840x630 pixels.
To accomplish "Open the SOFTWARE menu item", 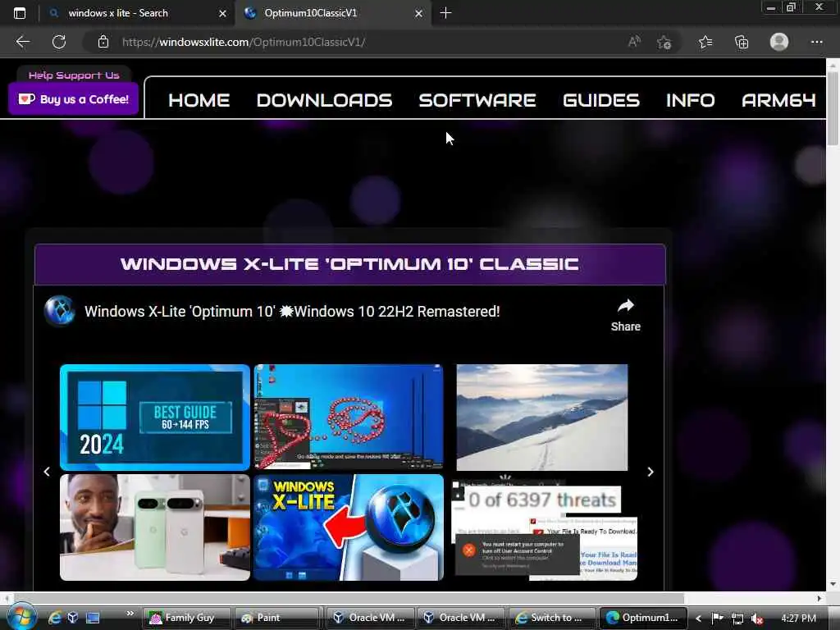I will [477, 100].
